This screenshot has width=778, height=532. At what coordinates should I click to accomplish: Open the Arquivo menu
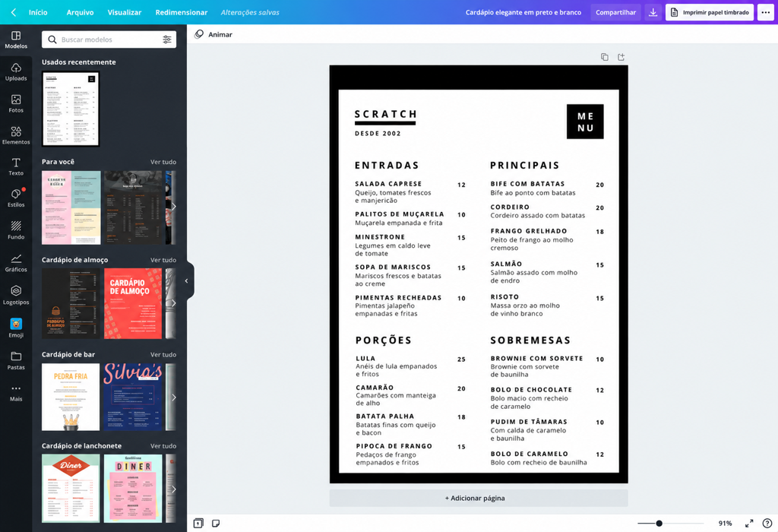[80, 12]
